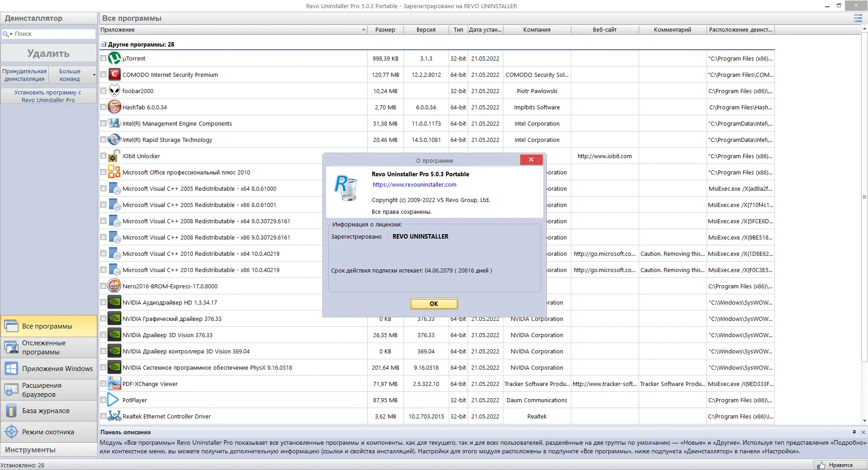The height and width of the screenshot is (470, 868).
Task: Collapse the Деинсталлятор sidebar header
Action: tap(49, 18)
